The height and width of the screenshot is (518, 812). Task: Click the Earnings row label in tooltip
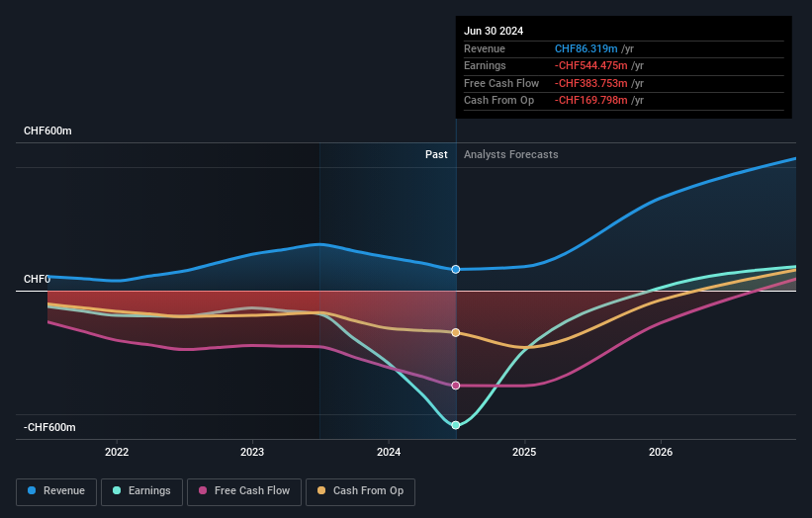coord(485,65)
